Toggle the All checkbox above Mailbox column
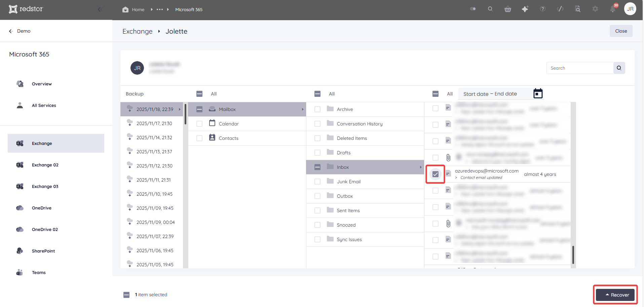The width and height of the screenshot is (644, 307). (x=199, y=94)
